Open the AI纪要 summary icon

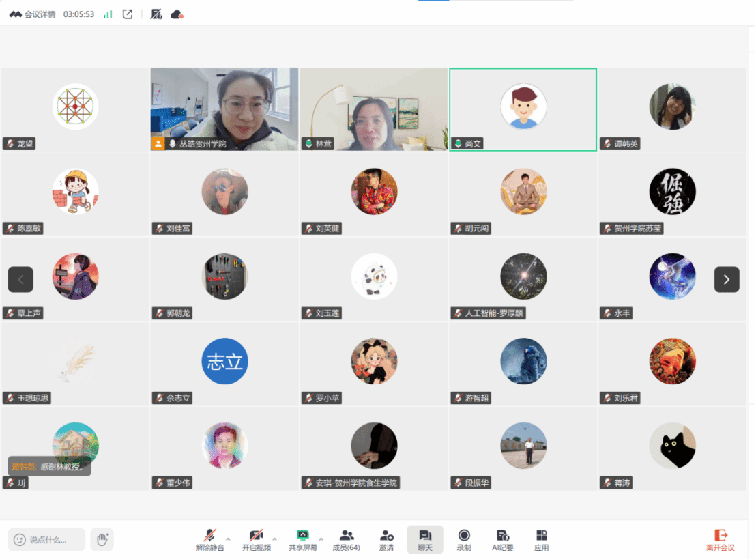point(502,539)
